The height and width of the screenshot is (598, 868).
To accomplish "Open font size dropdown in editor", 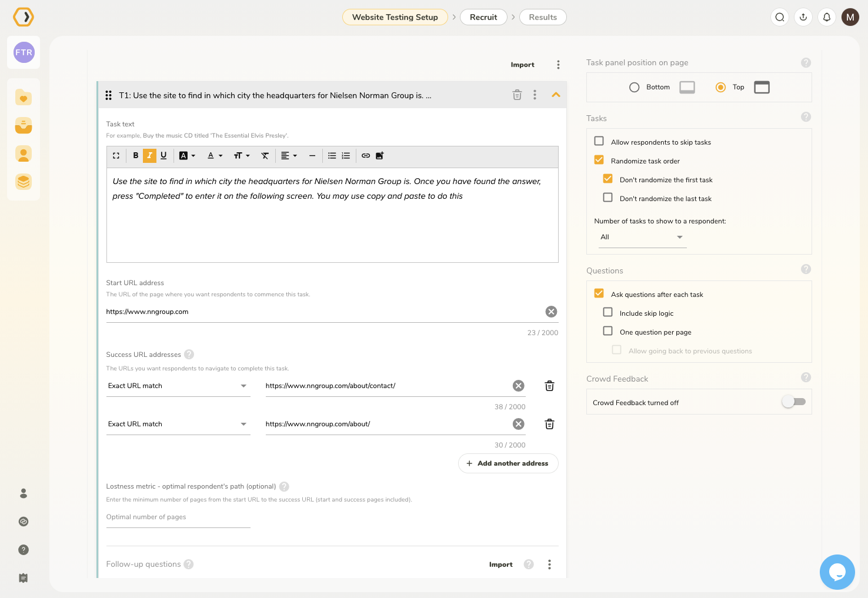I will click(242, 156).
